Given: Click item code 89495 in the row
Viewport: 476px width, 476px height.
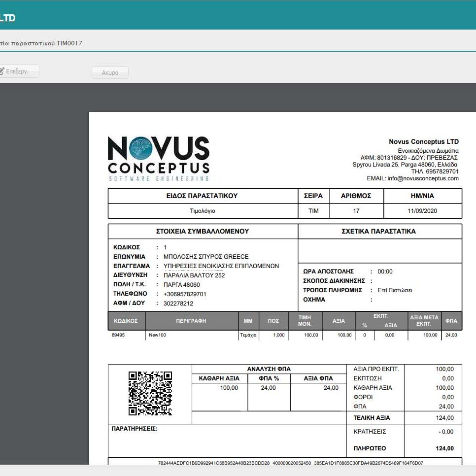Looking at the screenshot, I should pyautogui.click(x=119, y=335).
